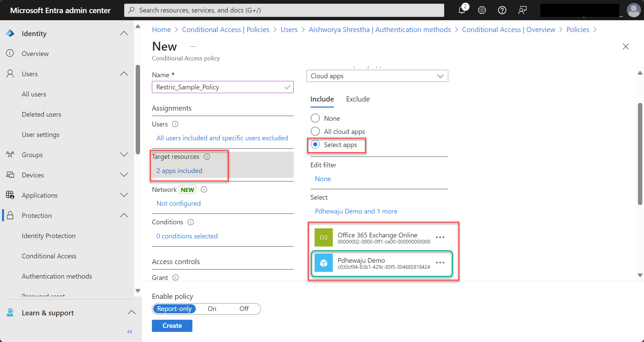Open Authentication methods in sidebar
644x342 pixels.
tap(57, 276)
